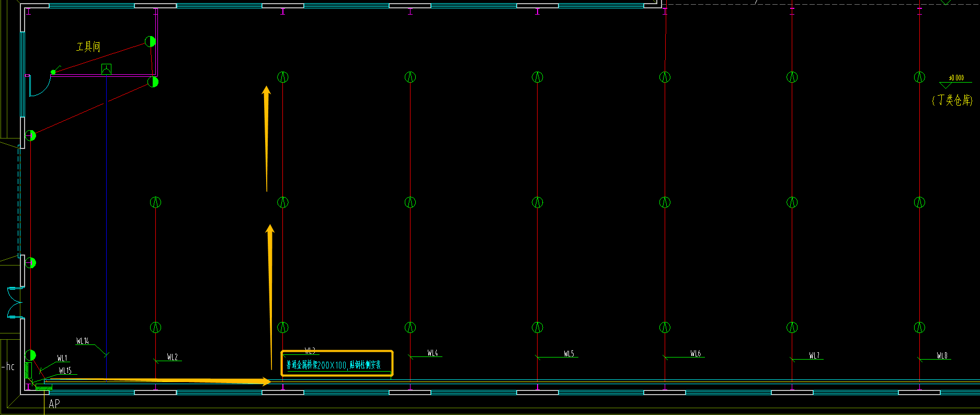Select the top light fixture on the WL5 line

click(x=538, y=77)
